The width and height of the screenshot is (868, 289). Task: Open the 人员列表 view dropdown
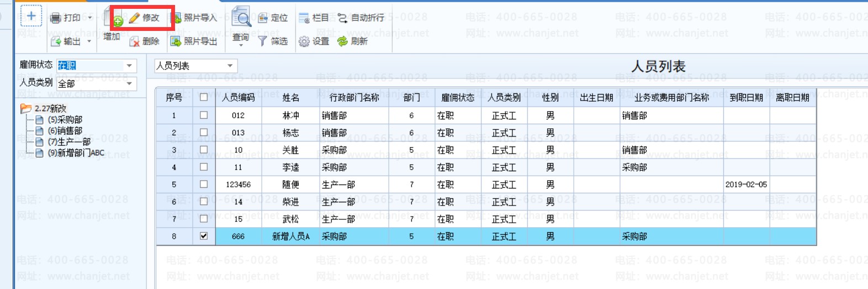tap(230, 66)
